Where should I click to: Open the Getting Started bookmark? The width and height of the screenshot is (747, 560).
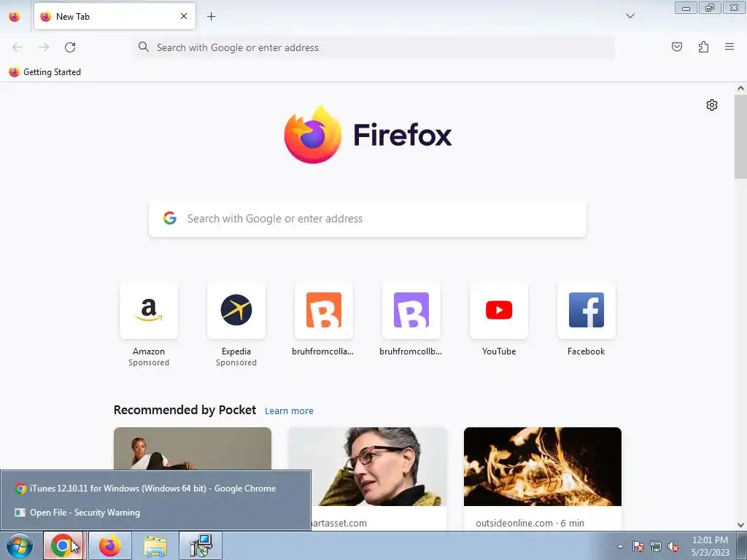(x=45, y=72)
